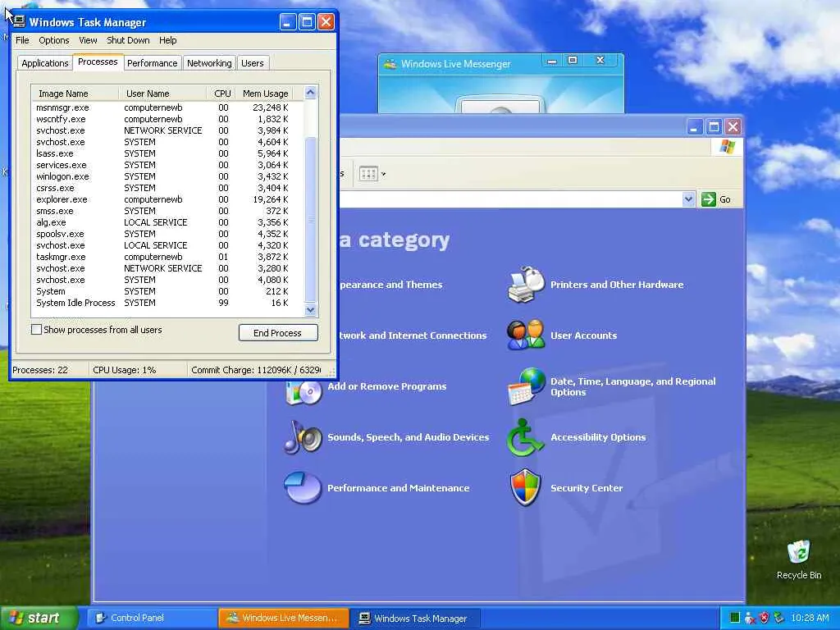Click Control Panel taskbar button
The width and height of the screenshot is (840, 630).
152,618
